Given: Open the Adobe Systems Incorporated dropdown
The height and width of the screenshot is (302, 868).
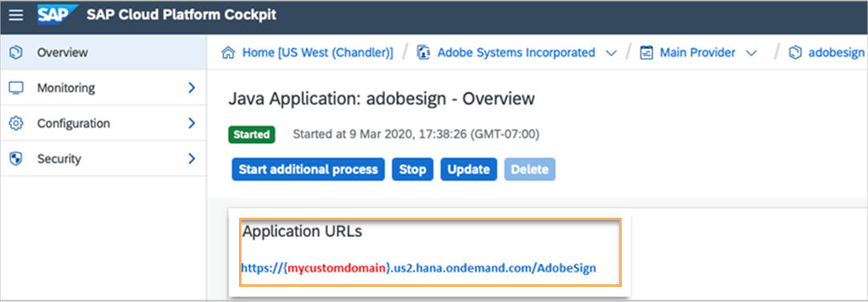Looking at the screenshot, I should [611, 53].
